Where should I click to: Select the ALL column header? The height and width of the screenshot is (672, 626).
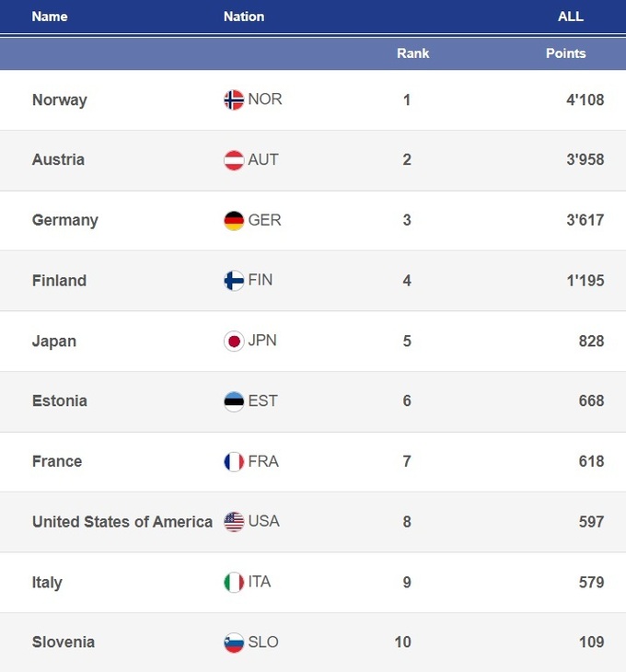[571, 17]
